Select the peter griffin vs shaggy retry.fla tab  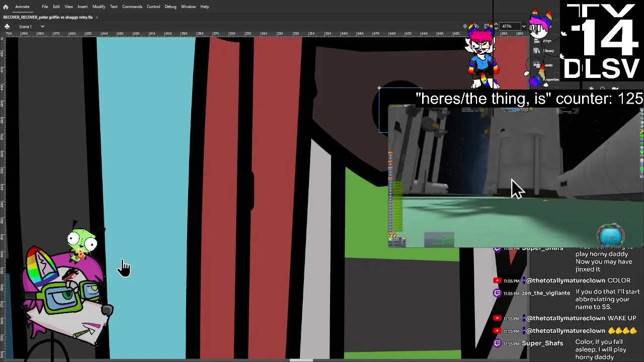click(48, 17)
